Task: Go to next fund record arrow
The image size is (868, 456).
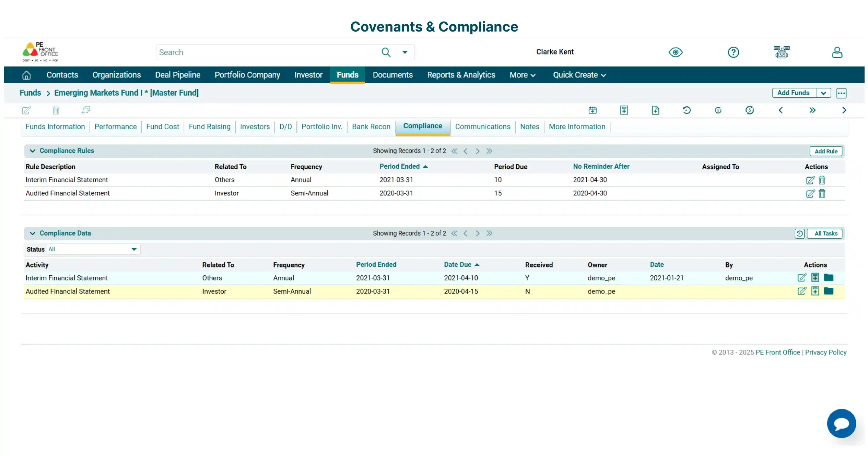Action: click(x=844, y=110)
